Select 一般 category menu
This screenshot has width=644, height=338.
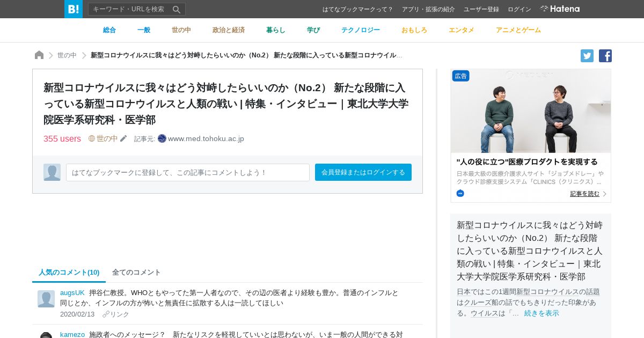(x=144, y=30)
